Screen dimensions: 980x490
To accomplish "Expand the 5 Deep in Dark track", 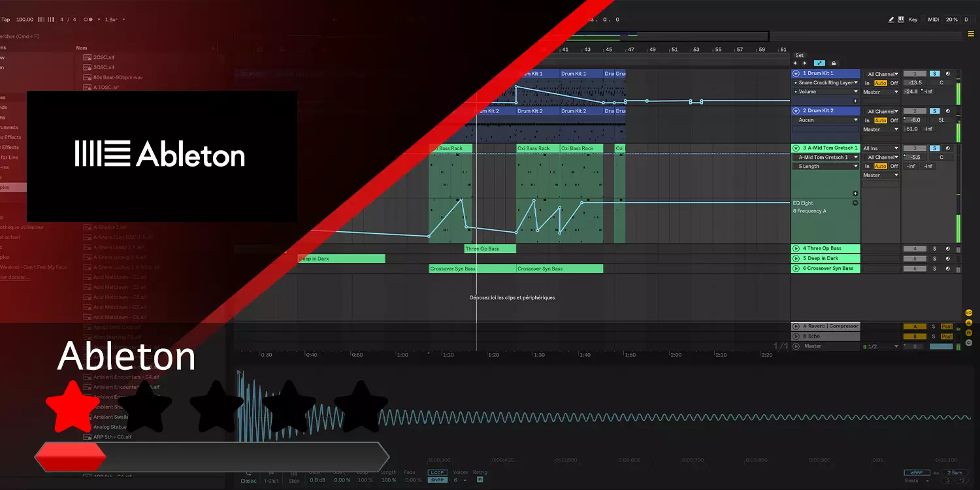I will pyautogui.click(x=796, y=259).
